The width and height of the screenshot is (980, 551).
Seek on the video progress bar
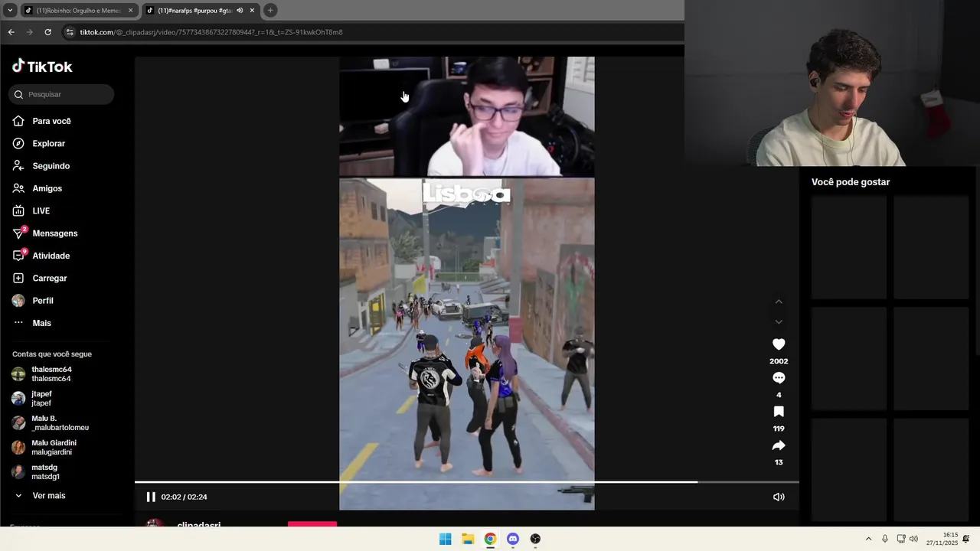pos(466,482)
